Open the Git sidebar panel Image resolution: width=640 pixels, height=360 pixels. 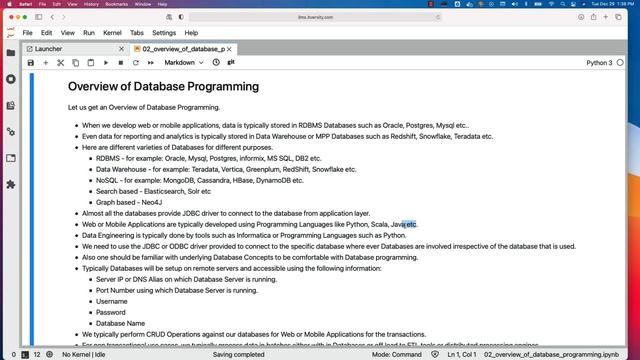pos(11,105)
